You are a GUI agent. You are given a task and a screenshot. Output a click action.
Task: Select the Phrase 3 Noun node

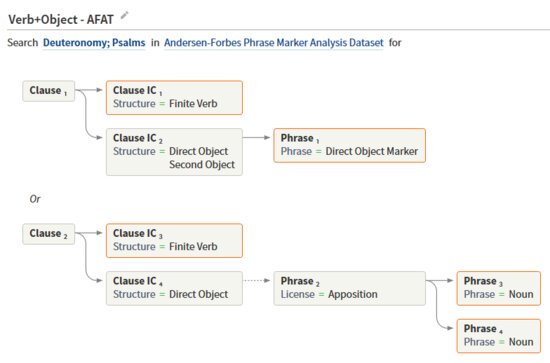[499, 288]
